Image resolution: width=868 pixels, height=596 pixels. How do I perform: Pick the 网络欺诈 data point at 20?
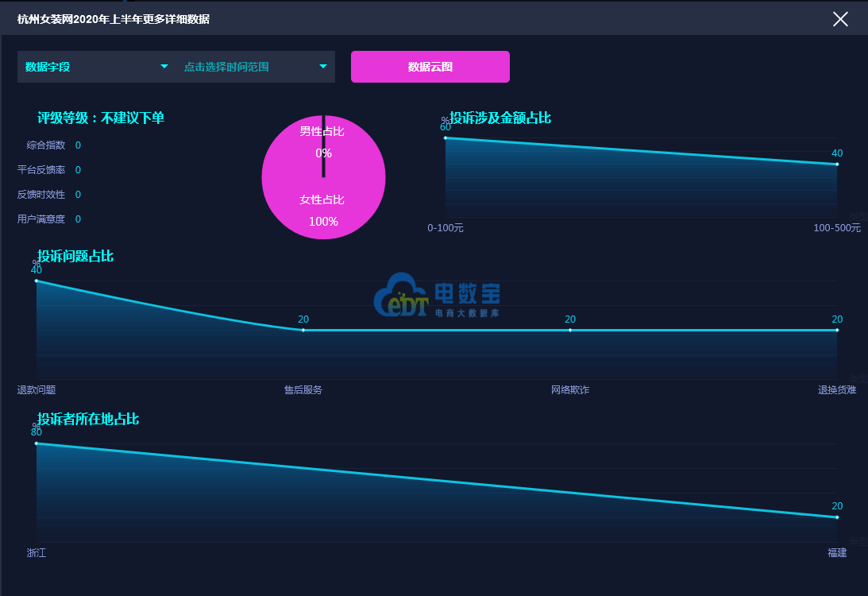570,330
